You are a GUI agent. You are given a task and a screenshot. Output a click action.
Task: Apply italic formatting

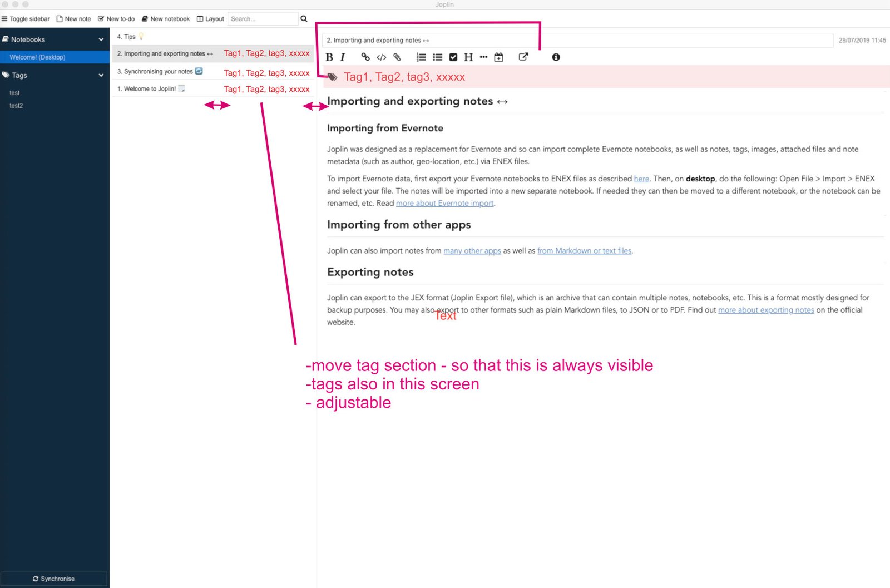343,57
